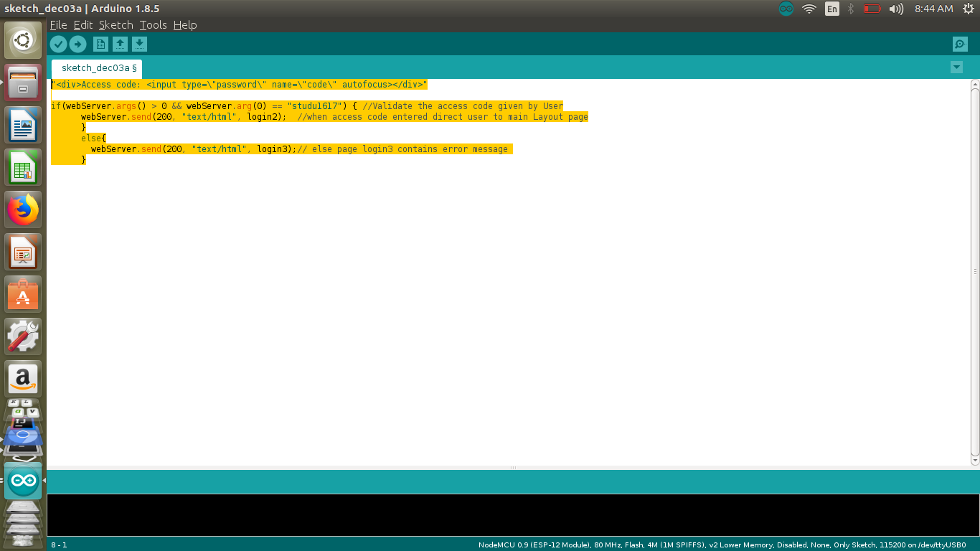Open the Wi-Fi network indicator

[x=809, y=9]
